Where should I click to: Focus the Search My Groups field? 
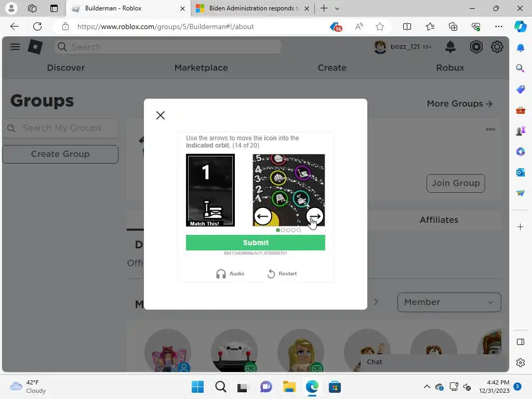(x=60, y=128)
